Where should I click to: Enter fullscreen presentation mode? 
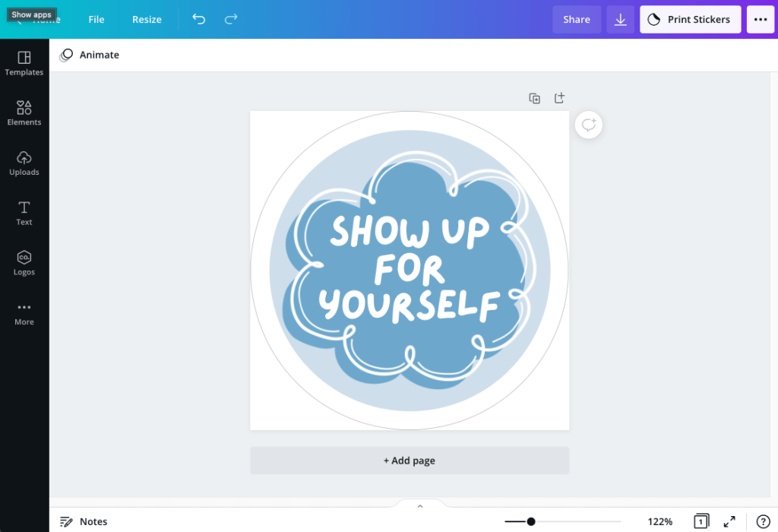tap(729, 521)
